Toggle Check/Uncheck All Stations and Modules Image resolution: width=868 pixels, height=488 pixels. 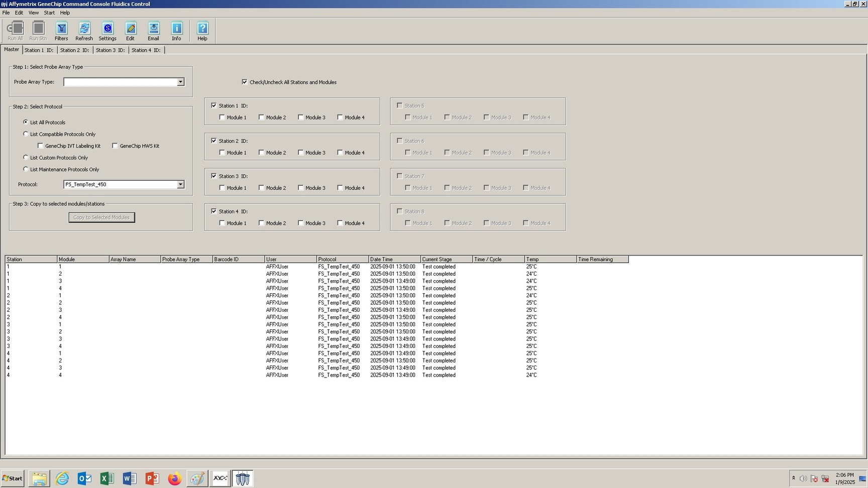pos(245,82)
